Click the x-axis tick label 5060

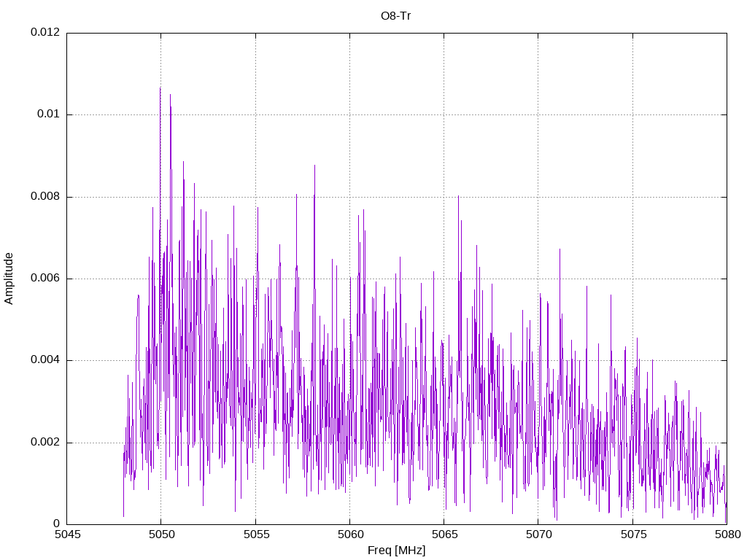[x=350, y=534]
